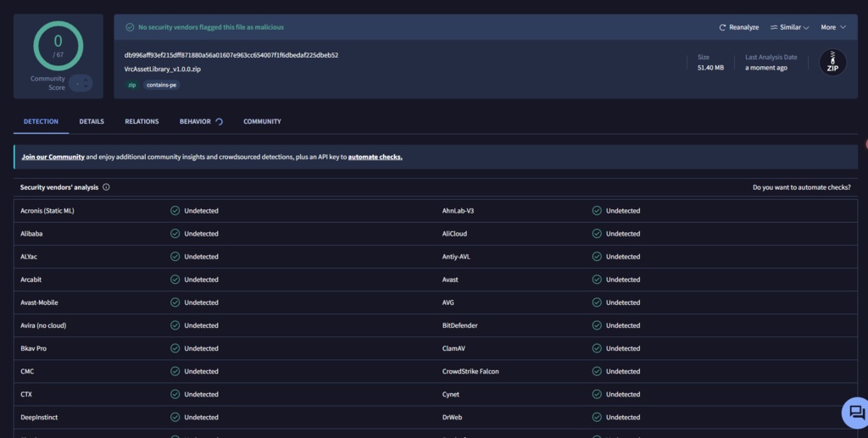Click the VrcAssetLibrary_v1.0.0.zip filename

[163, 69]
